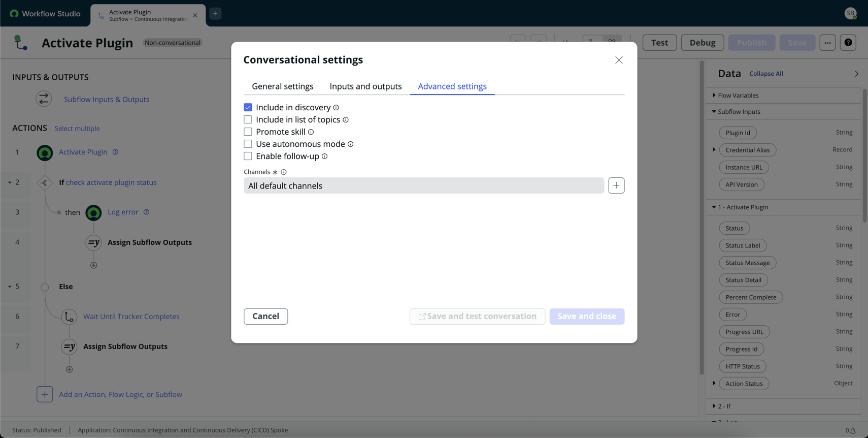Screen dimensions: 868x438
Task: Click the Assign Subflow Outputs icon in step 7
Action: [69, 347]
